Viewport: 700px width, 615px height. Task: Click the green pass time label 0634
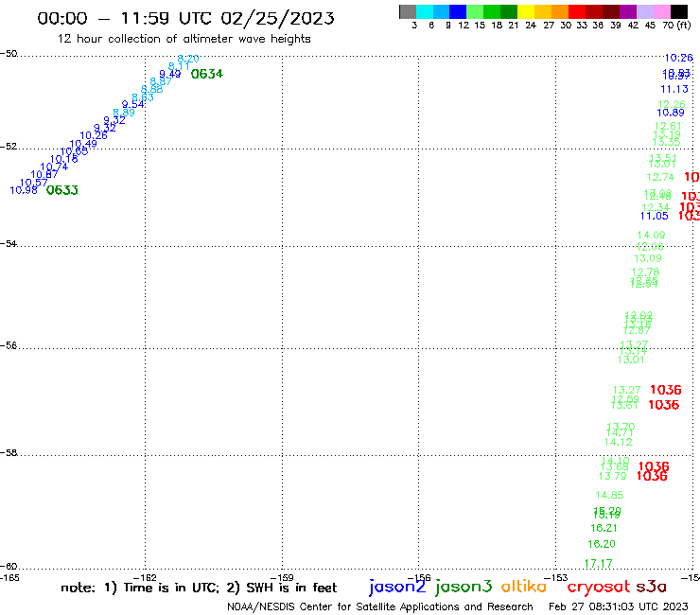coord(207,74)
